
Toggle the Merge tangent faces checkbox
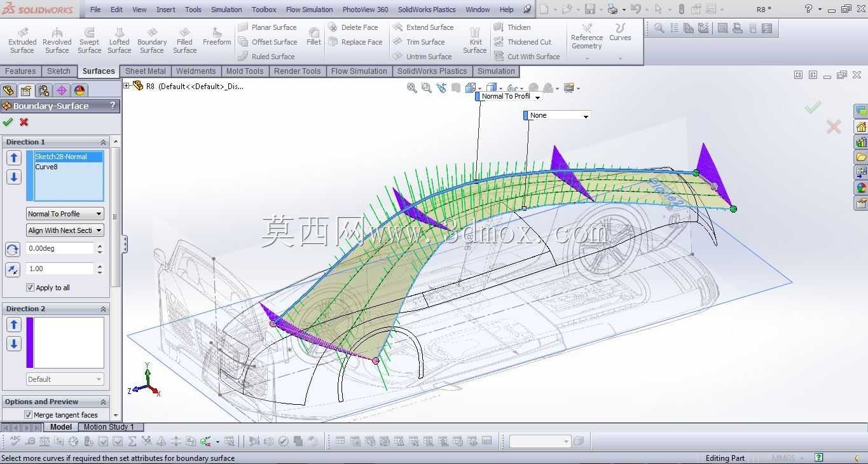coord(29,415)
